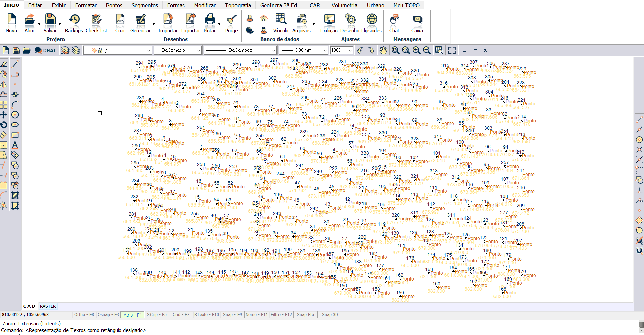Open Backups in the Projeto group
Screen dimensions: 644x335
pyautogui.click(x=74, y=23)
